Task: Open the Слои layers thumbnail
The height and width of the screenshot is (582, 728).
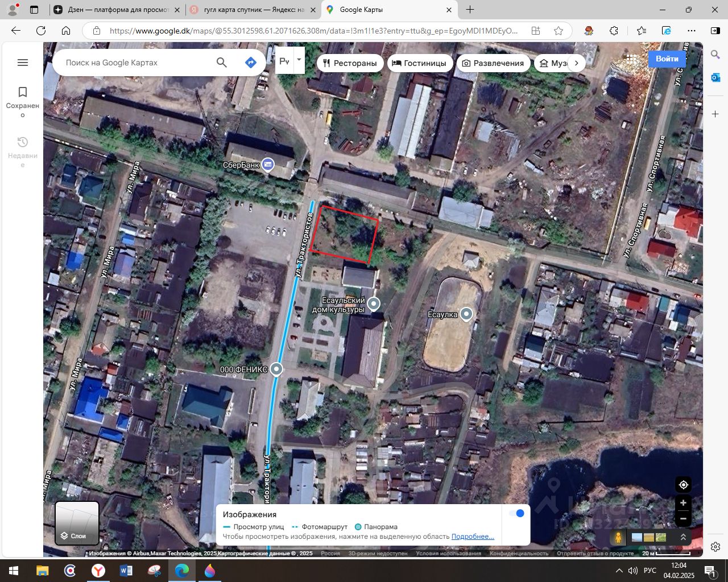Action: click(x=77, y=523)
